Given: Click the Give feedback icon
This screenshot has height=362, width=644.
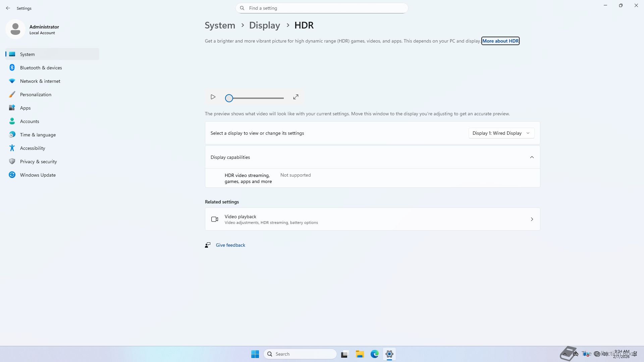Looking at the screenshot, I should [208, 245].
